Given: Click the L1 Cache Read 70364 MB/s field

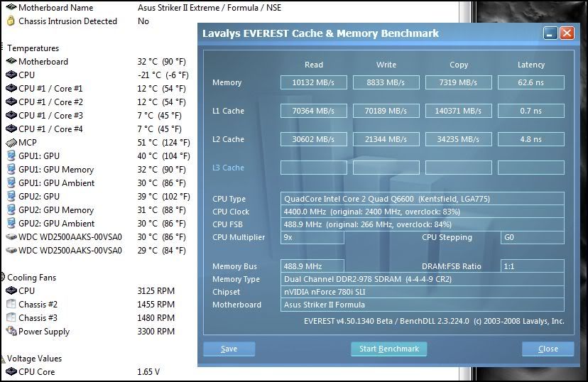Looking at the screenshot, I should [x=313, y=111].
